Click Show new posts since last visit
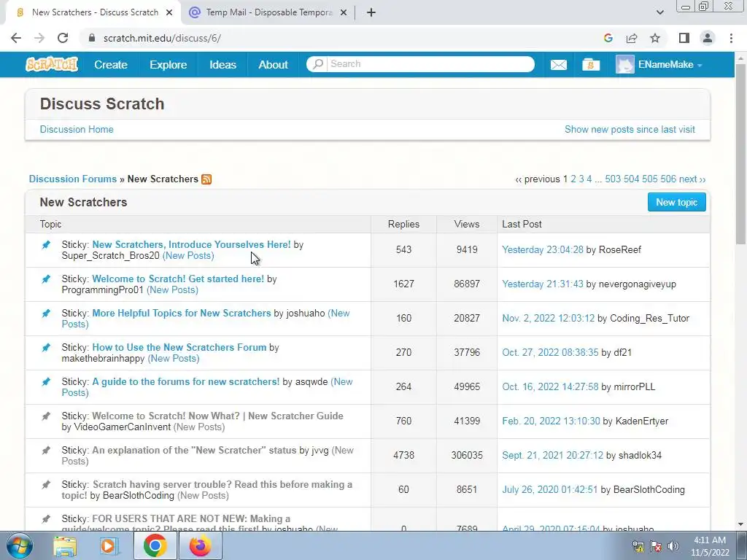The width and height of the screenshot is (747, 560). pos(630,130)
